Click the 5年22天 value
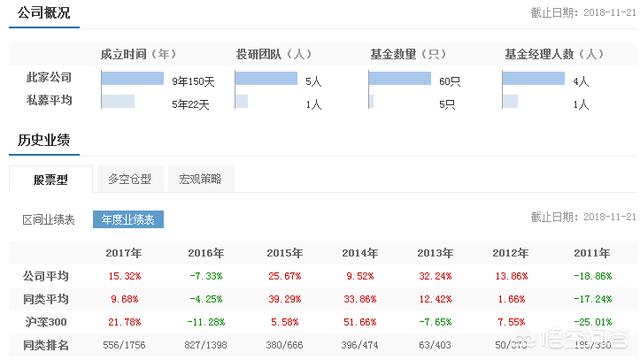Viewport: 640px width, 360px height. pyautogui.click(x=190, y=105)
